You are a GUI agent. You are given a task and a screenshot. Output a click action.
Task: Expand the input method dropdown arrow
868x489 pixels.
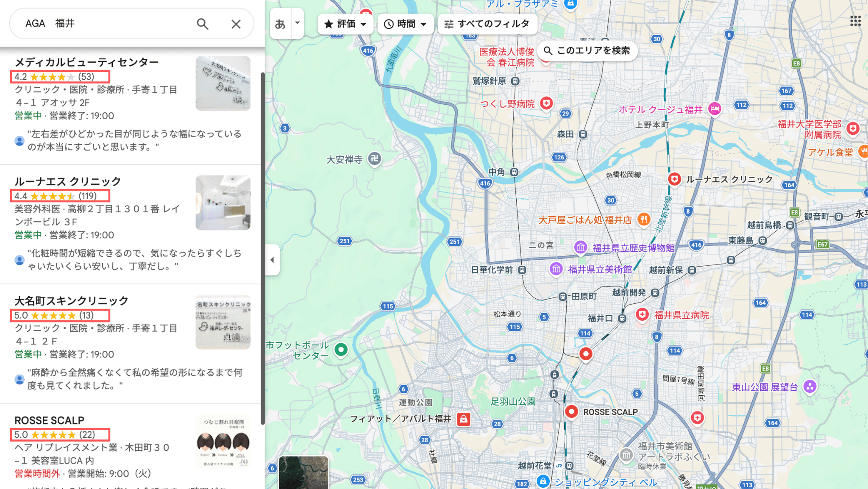(298, 23)
